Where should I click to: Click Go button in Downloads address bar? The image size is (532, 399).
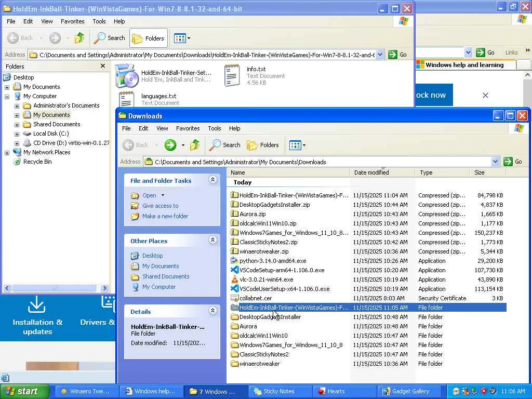click(x=513, y=162)
